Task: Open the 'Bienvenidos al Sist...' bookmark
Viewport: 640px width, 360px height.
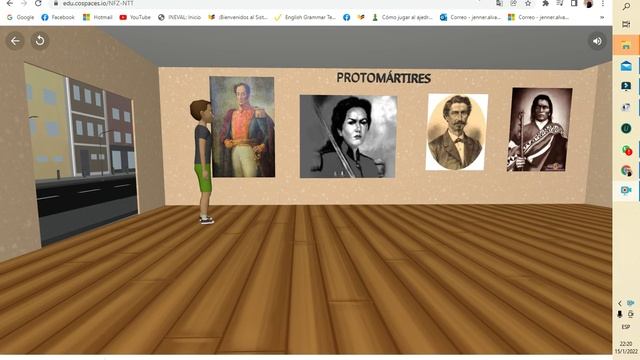Action: pos(238,17)
